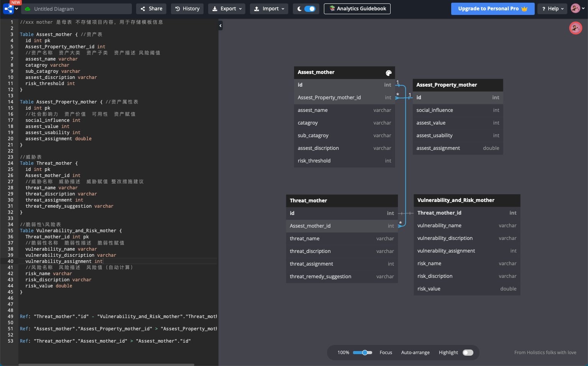Click the horizontal scrollbar of the editor
This screenshot has width=588, height=366.
coord(106,364)
